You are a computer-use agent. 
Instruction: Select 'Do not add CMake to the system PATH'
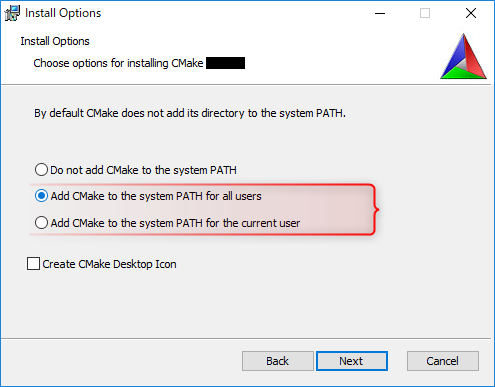41,170
